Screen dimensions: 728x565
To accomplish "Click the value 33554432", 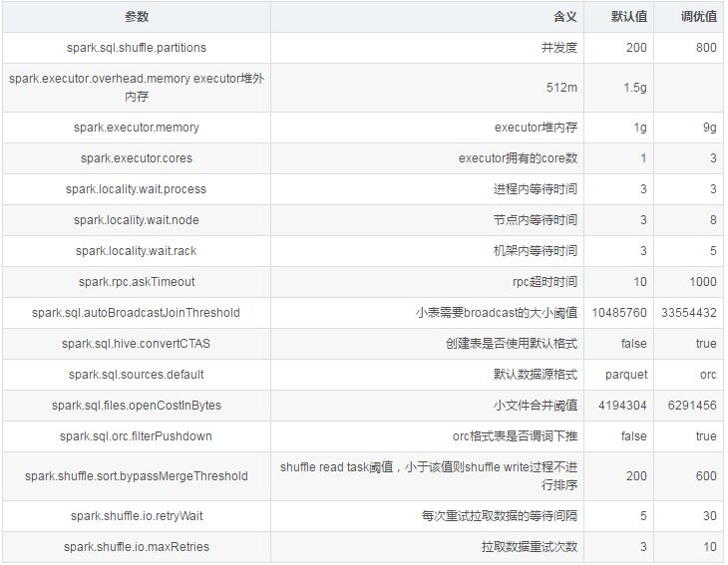I will coord(689,313).
